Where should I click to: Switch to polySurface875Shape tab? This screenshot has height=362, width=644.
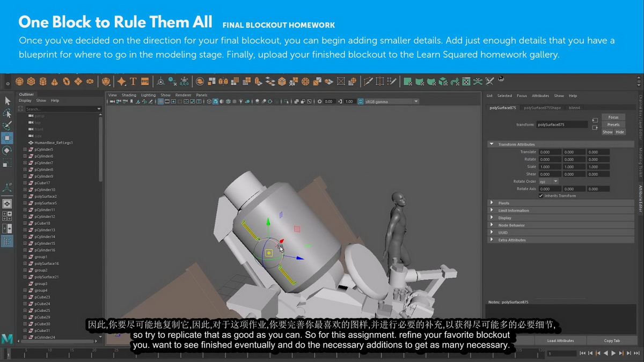(x=542, y=108)
